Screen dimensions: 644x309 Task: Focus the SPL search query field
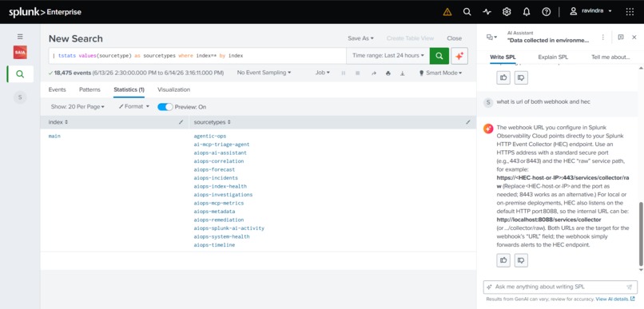click(197, 56)
